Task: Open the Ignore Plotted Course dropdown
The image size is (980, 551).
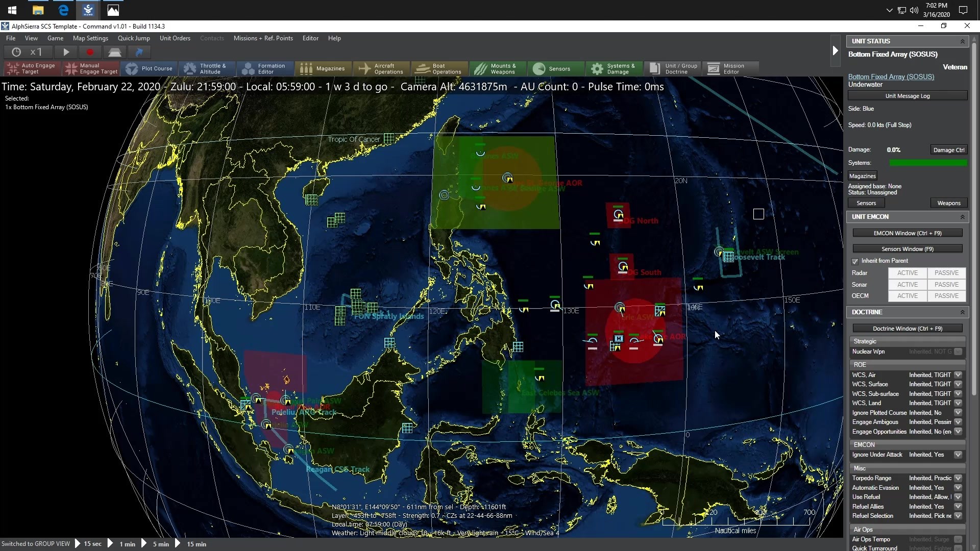Action: tap(958, 413)
